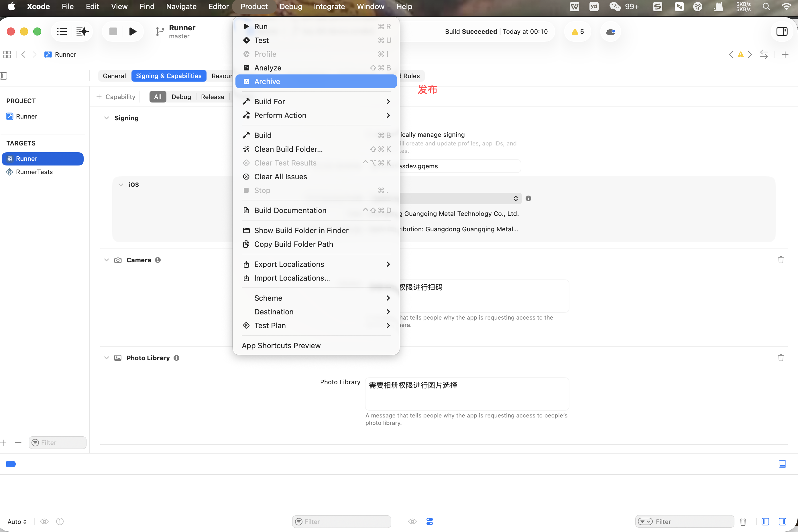Delete the Photo Library capability trash icon
The width and height of the screenshot is (798, 532).
click(x=781, y=358)
